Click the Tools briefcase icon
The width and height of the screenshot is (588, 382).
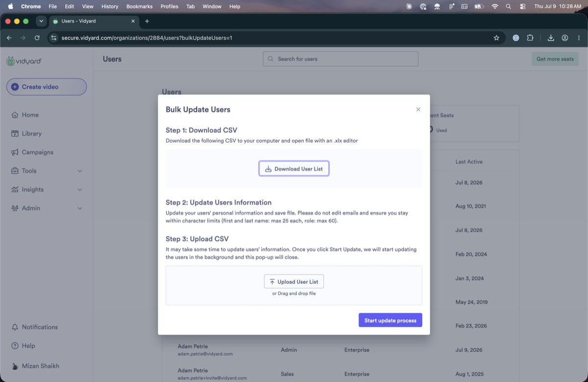[x=15, y=171]
